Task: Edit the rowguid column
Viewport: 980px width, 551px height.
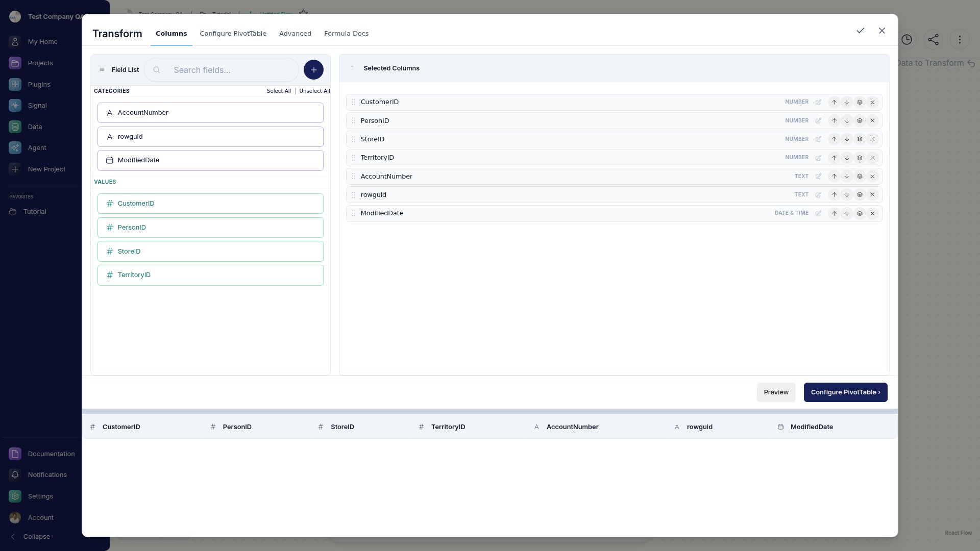Action: (818, 195)
